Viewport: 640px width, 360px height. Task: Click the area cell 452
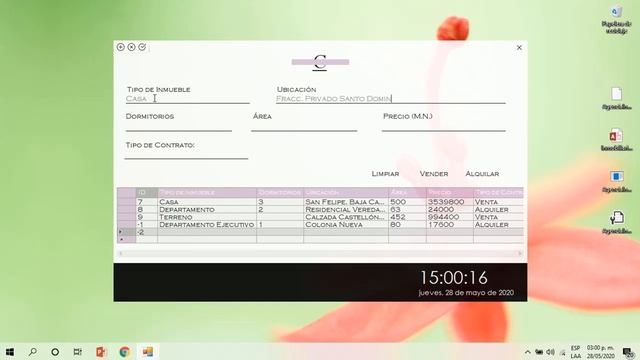coord(407,217)
